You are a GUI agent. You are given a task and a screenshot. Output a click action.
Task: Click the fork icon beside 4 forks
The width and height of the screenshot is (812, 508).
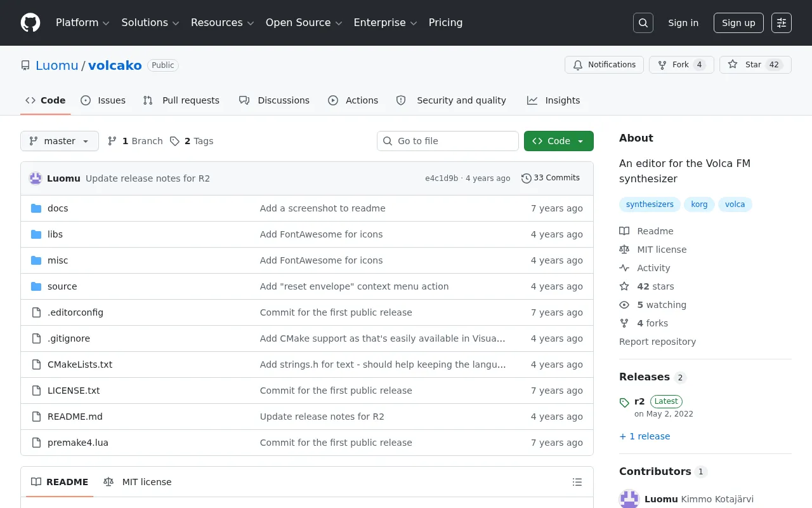pyautogui.click(x=624, y=323)
